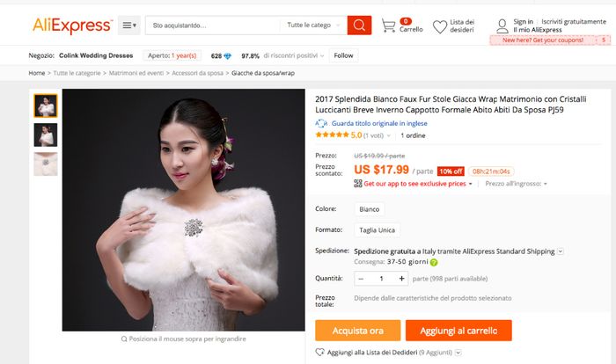Select the Taglia Unica size option
Viewport: 616px width, 364px height.
pos(378,230)
